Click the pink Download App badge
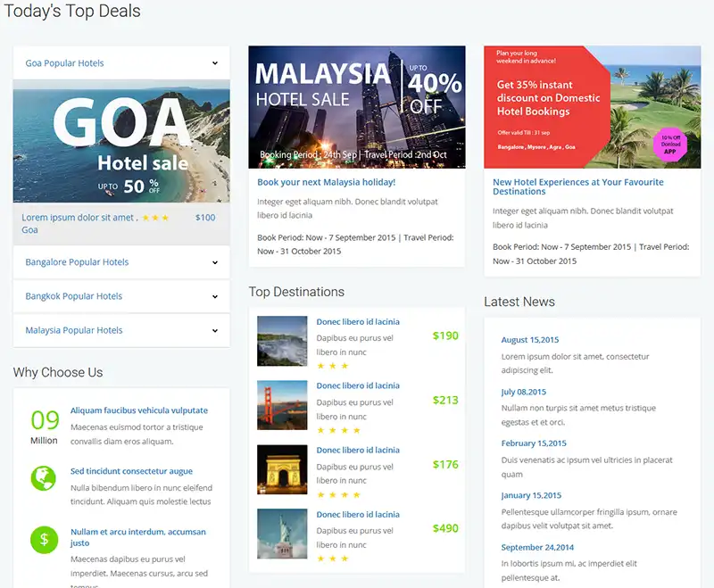 tap(670, 145)
